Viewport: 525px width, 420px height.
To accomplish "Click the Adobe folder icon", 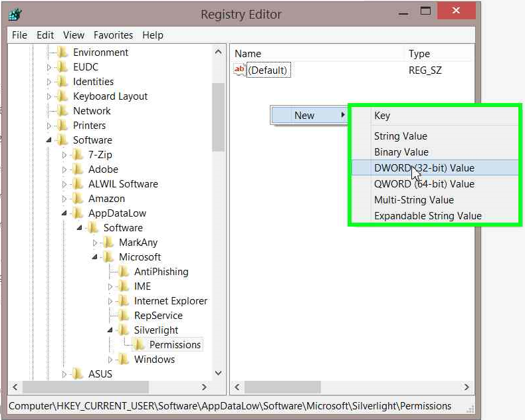I will 78,169.
